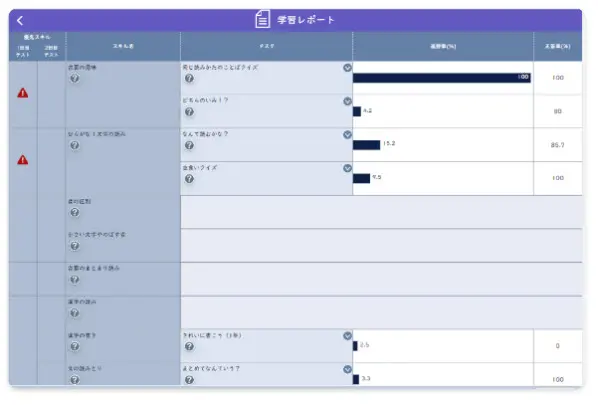Viewport: 598px width, 405px height.
Task: Open help for the 漢字の読み skill
Action: tap(75, 313)
